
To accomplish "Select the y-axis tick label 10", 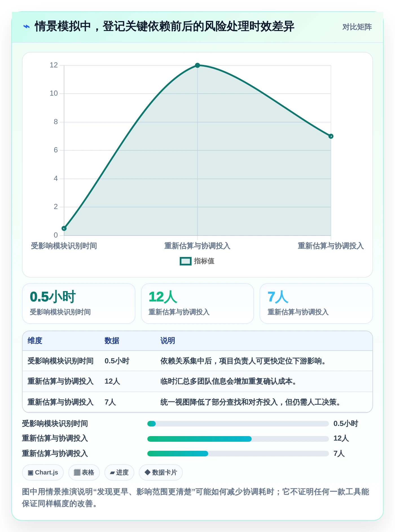I will (54, 93).
